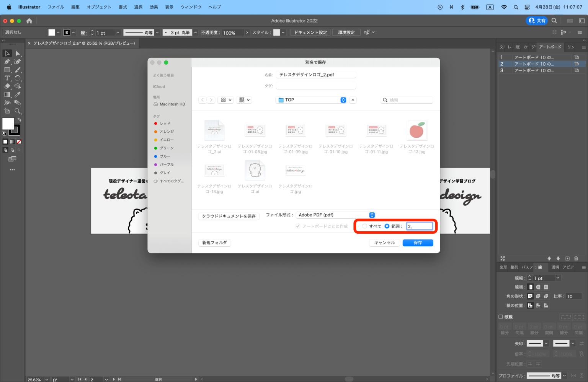
Task: Pick the Eyedropper tool
Action: (x=18, y=94)
